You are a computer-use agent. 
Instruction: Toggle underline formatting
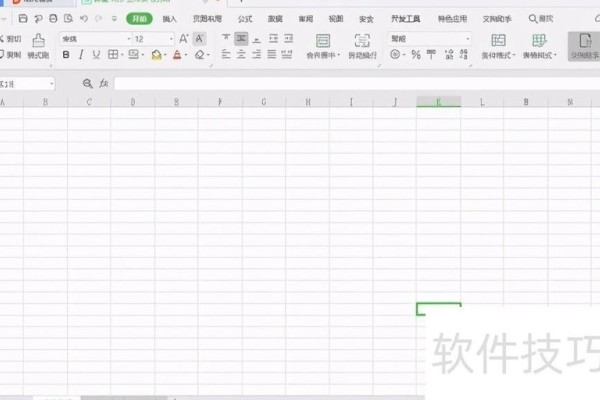[x=96, y=55]
